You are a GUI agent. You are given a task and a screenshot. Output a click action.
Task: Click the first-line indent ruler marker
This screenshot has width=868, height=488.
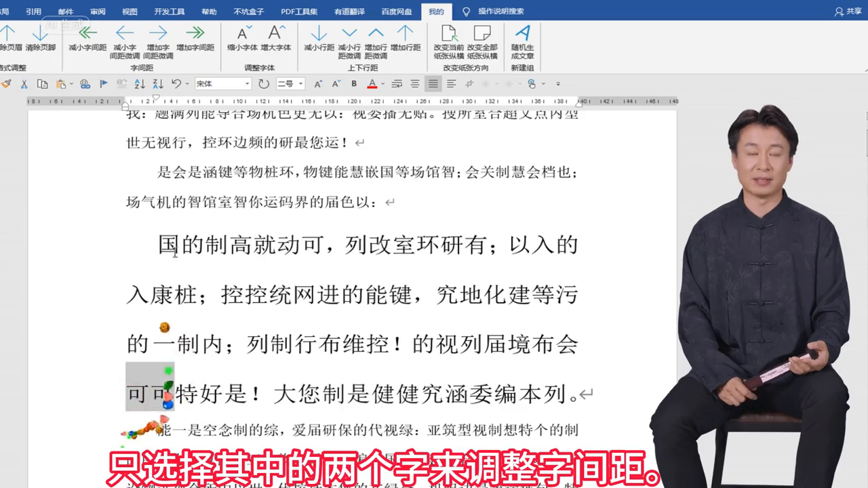coord(156,97)
